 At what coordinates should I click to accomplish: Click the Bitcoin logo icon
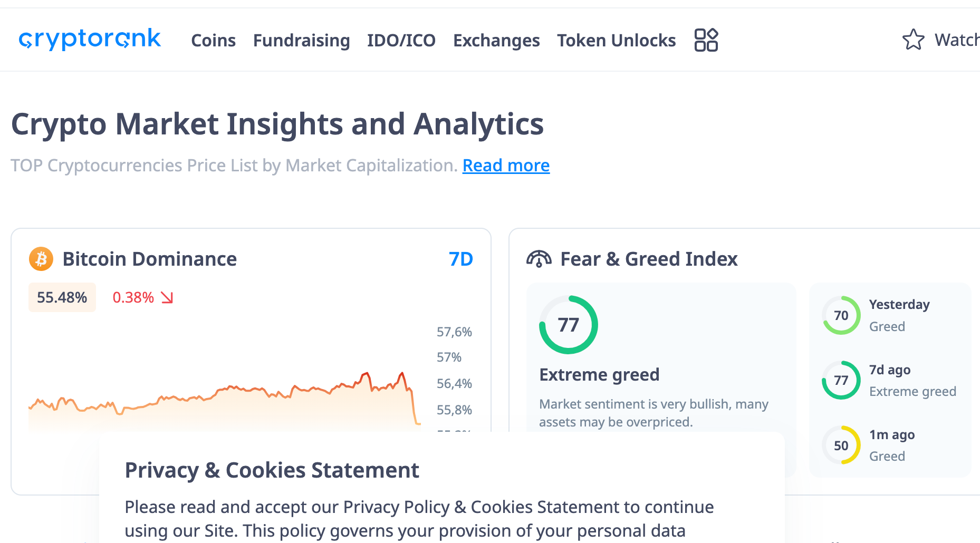pyautogui.click(x=41, y=259)
